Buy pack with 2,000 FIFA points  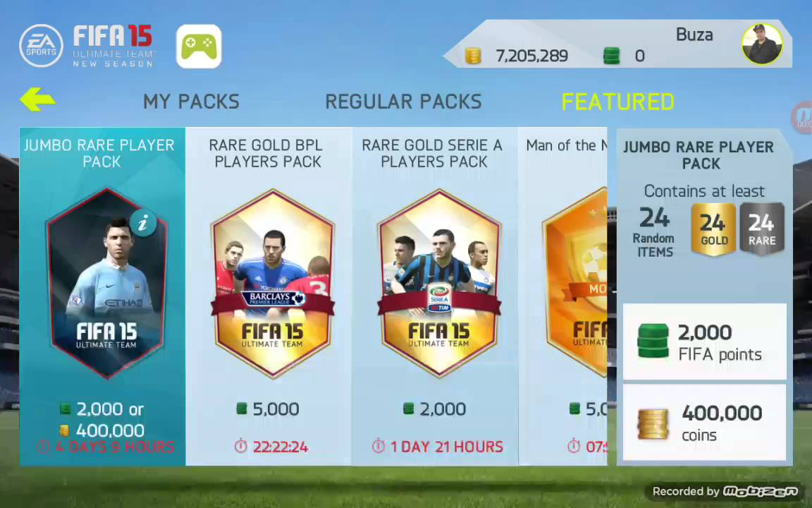pos(704,341)
